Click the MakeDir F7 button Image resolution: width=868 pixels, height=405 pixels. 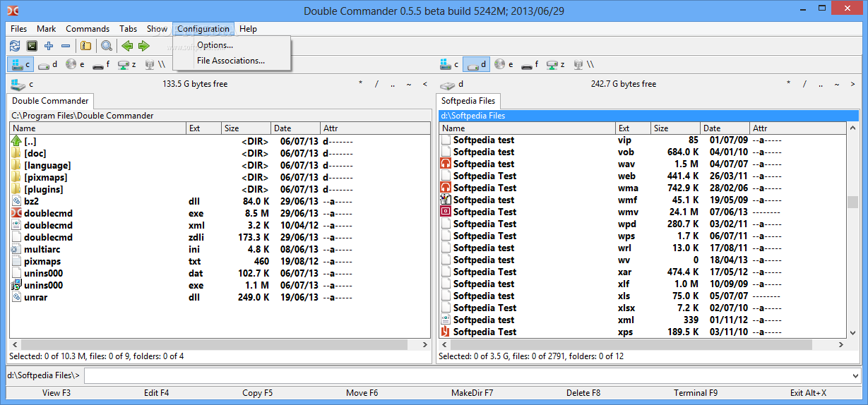(472, 393)
